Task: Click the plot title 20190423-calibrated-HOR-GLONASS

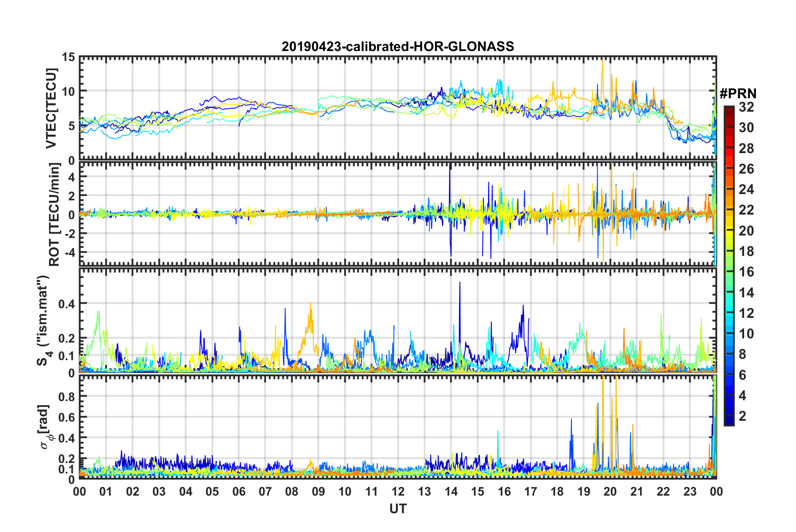Action: coord(398,46)
